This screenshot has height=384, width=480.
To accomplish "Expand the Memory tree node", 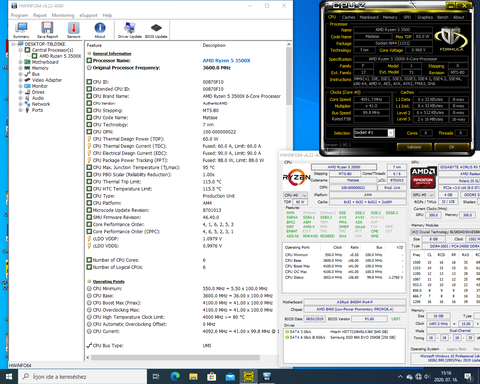I will pyautogui.click(x=20, y=68).
